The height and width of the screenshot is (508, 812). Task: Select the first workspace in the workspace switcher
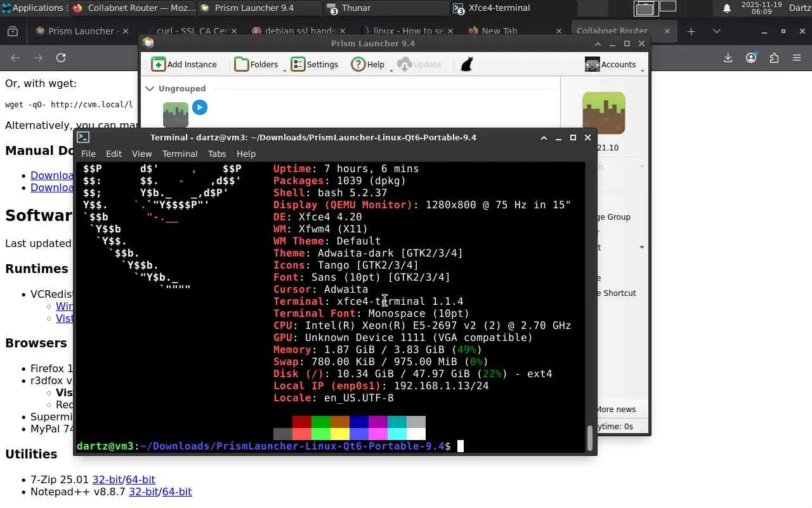(645, 8)
